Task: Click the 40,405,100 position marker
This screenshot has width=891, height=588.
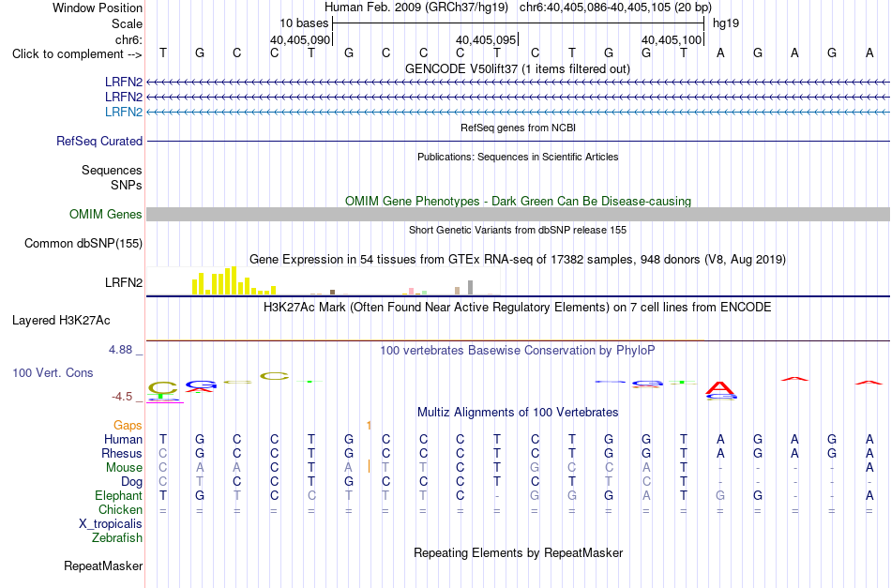Action: click(672, 39)
